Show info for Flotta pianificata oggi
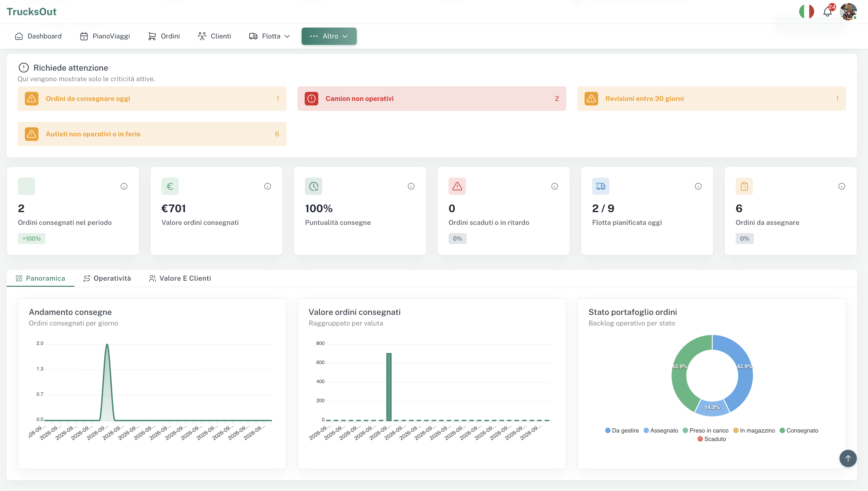Viewport: 868px width, 491px height. pyautogui.click(x=698, y=186)
